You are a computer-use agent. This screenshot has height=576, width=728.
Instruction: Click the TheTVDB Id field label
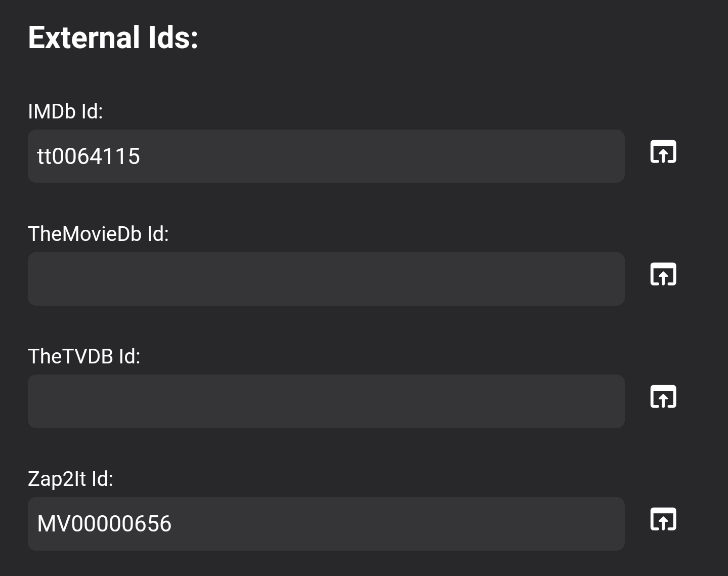pos(84,356)
